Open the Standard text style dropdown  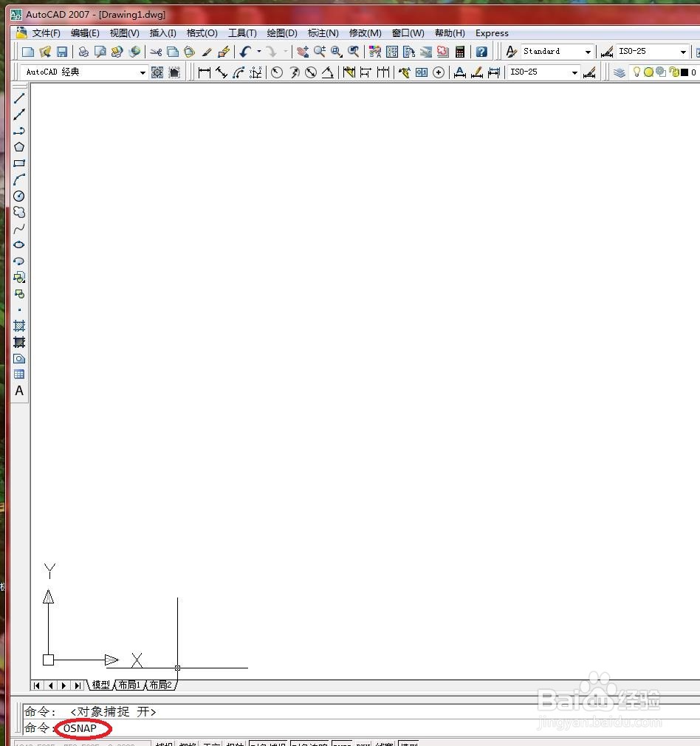click(x=588, y=52)
